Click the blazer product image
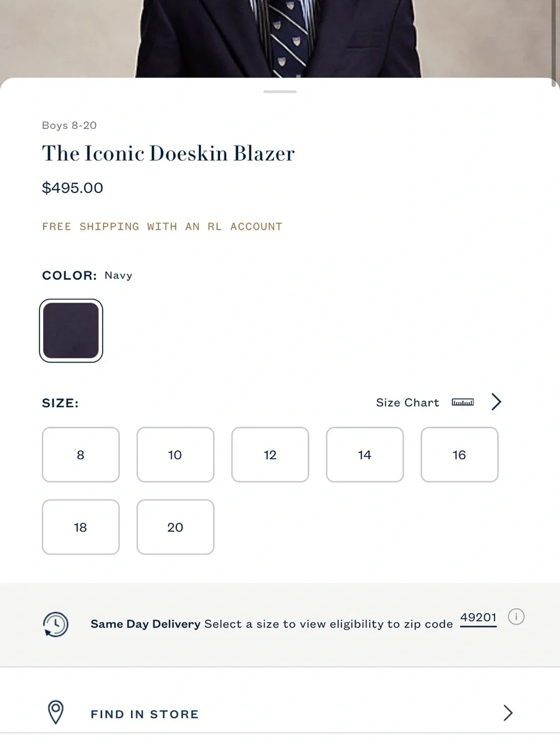Viewport: 560px width, 747px height. click(280, 38)
